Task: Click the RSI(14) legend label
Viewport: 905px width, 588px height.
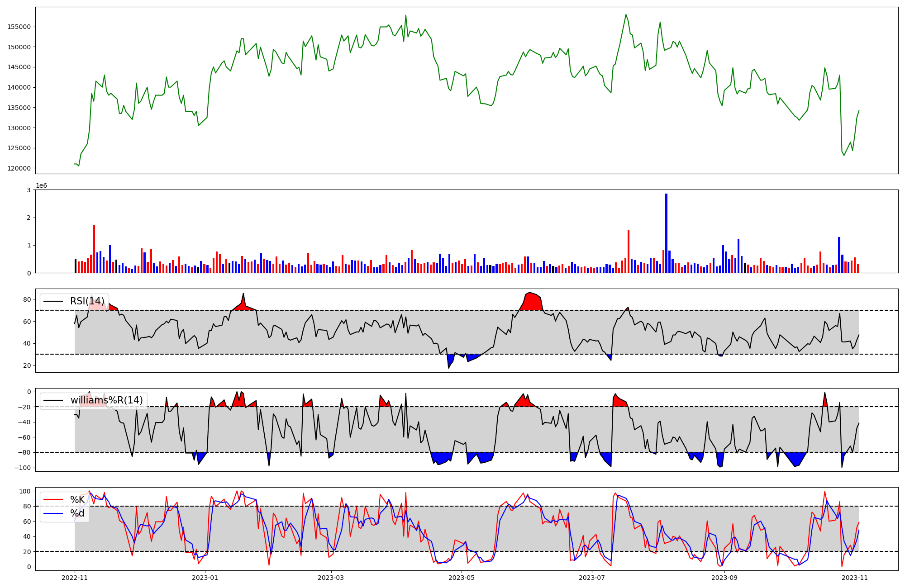Action: point(87,301)
